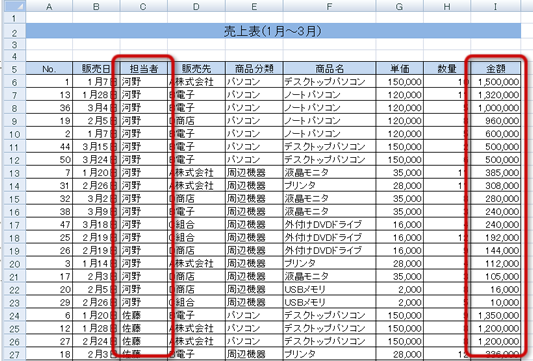Click the 商品名 header cell
Screen dimensions: 533x361
(x=329, y=69)
